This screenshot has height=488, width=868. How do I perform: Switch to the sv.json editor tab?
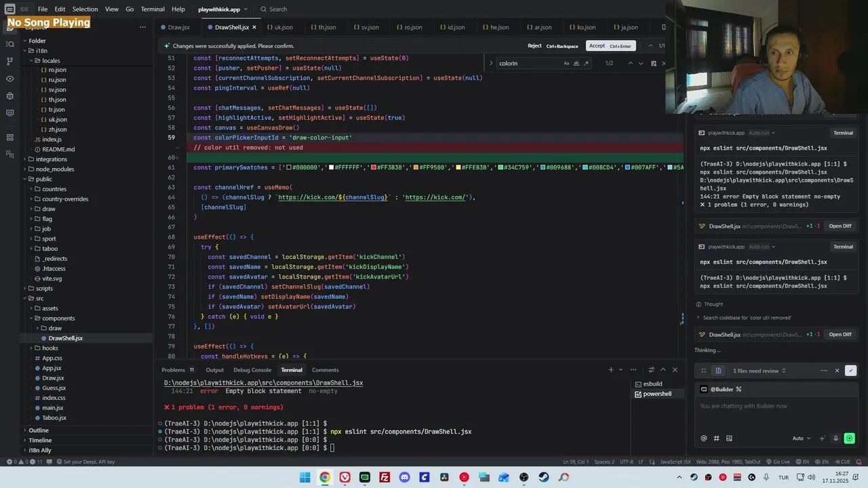[x=366, y=27]
